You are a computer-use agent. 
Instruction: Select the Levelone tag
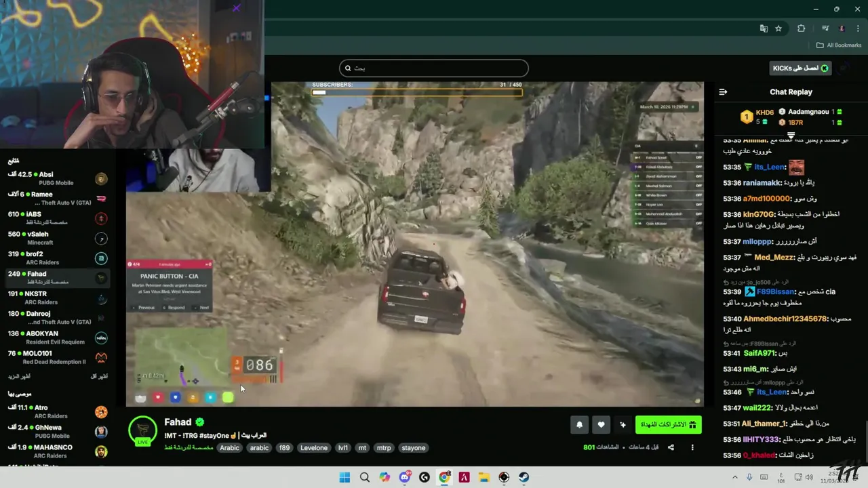coord(313,448)
